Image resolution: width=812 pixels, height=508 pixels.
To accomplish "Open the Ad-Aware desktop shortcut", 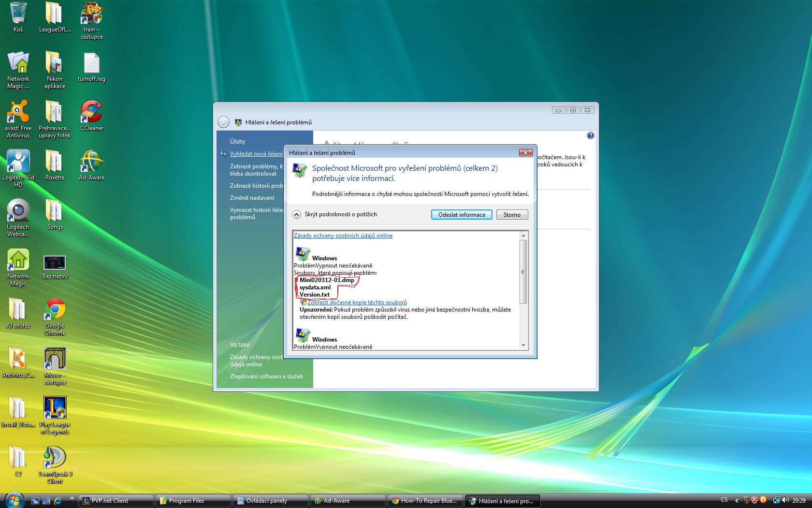I will 91,162.
